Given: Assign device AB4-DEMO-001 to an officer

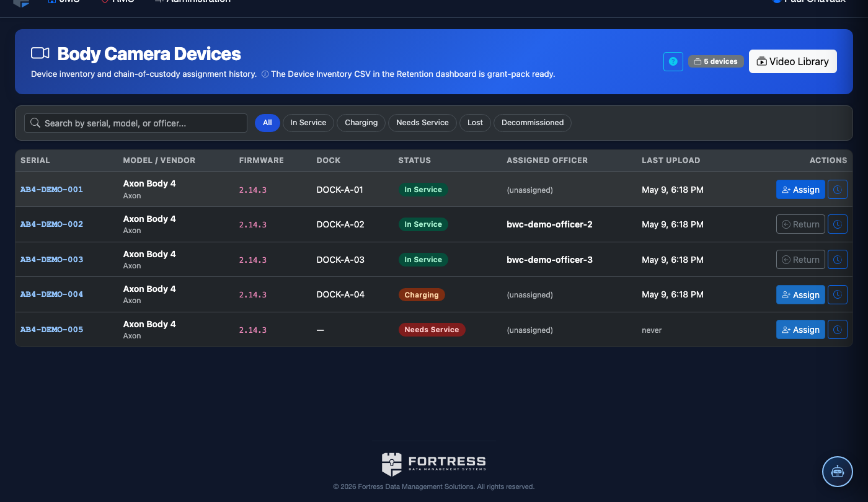Looking at the screenshot, I should point(800,190).
